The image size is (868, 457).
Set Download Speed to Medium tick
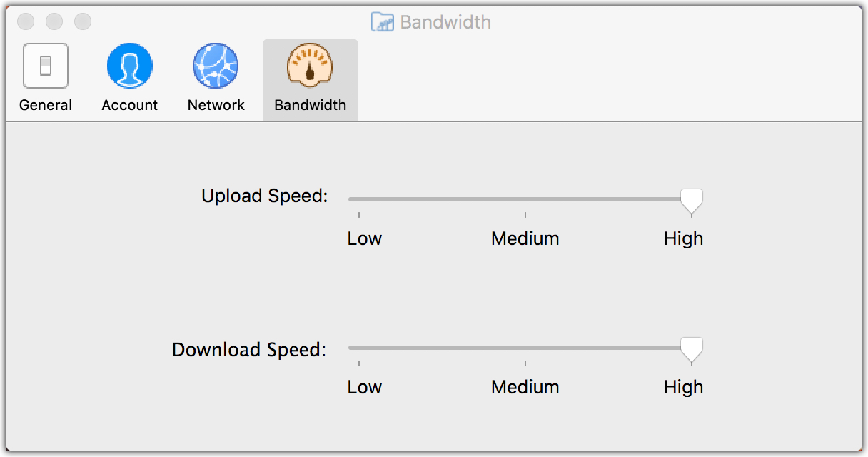525,348
